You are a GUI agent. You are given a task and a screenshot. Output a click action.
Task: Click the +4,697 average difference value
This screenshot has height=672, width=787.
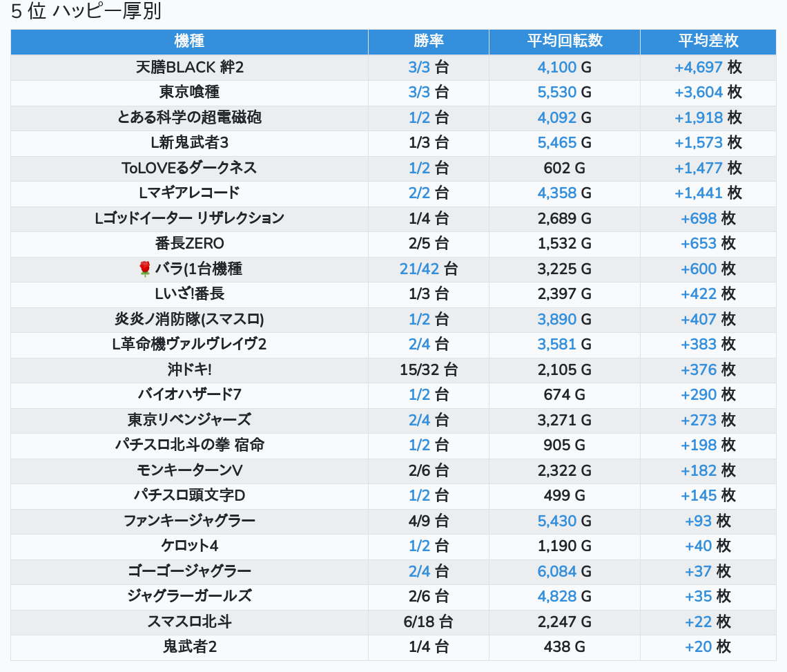coord(698,67)
